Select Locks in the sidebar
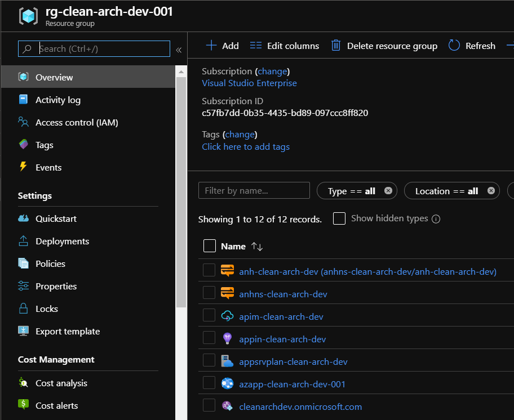The width and height of the screenshot is (514, 420). [x=88, y=309]
